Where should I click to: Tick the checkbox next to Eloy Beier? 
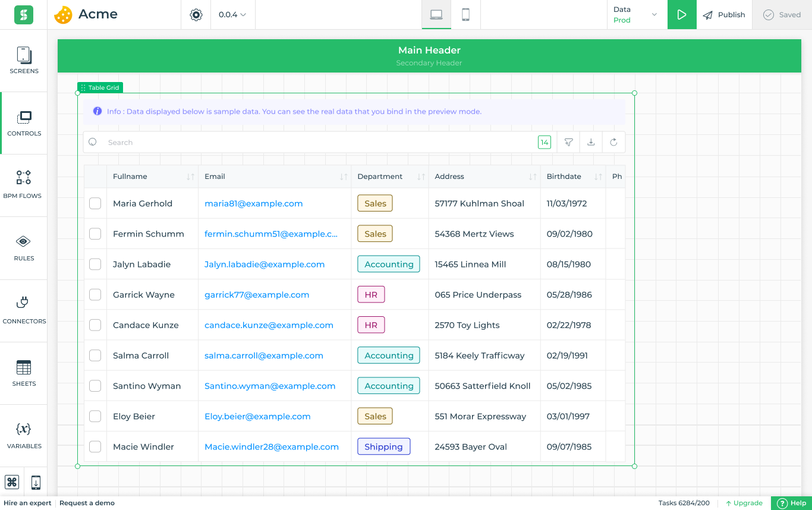pos(95,416)
